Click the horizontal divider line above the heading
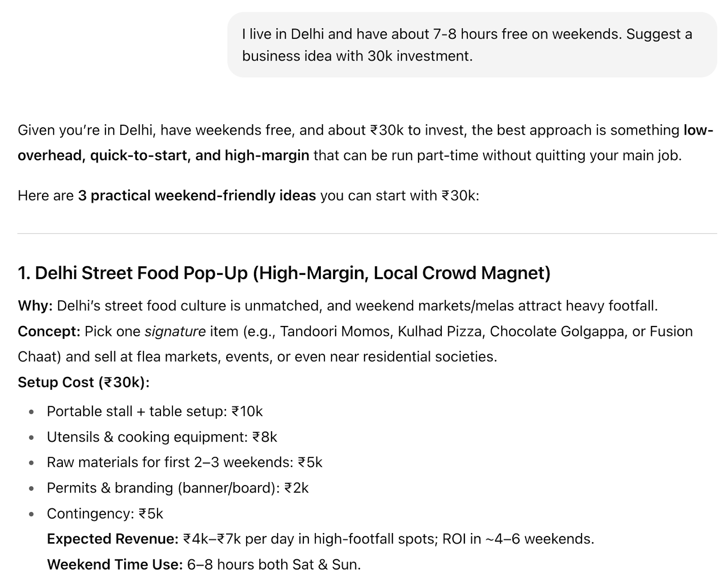 [367, 234]
